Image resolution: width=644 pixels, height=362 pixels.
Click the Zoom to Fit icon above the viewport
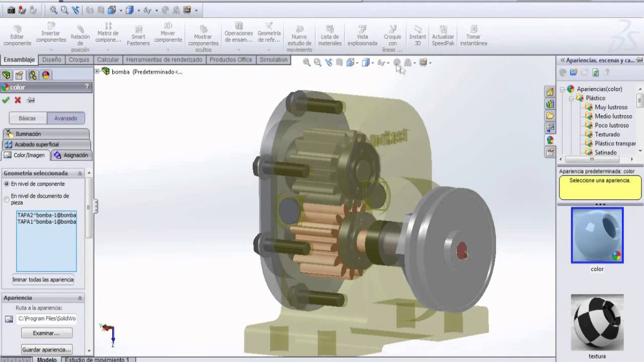pos(306,62)
